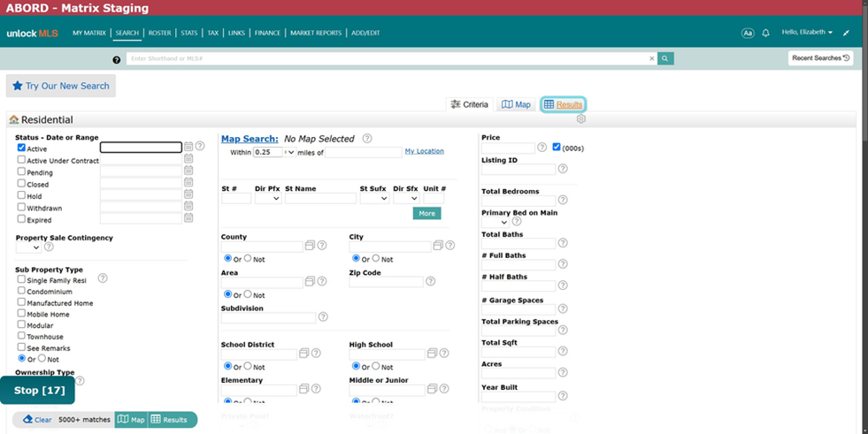868x434 pixels.
Task: Check the Single Family Resi checkbox
Action: (21, 279)
